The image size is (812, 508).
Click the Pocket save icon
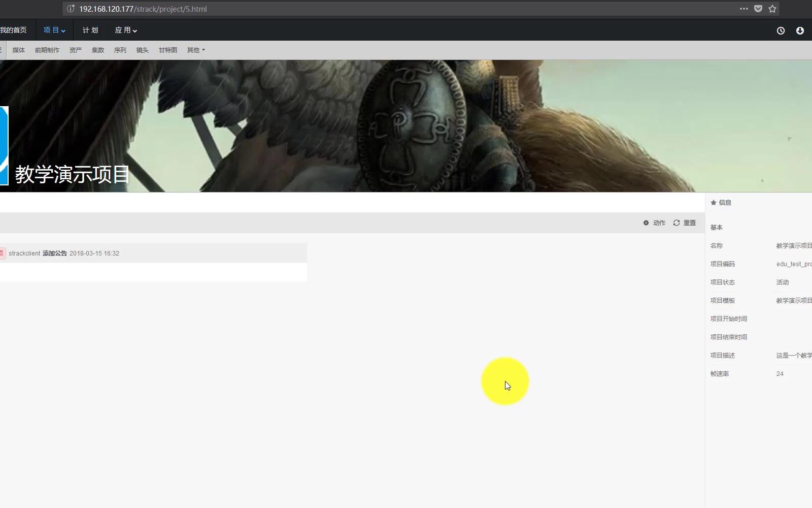[758, 9]
